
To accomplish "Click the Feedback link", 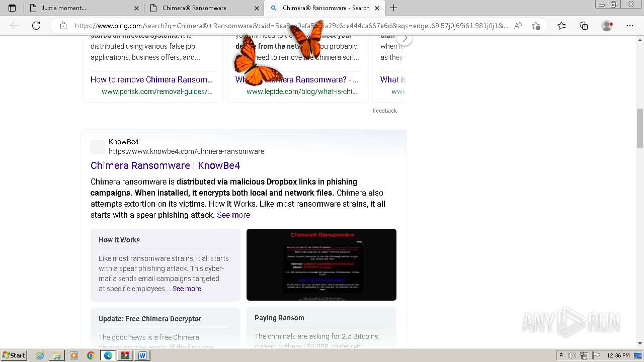I will (x=385, y=111).
